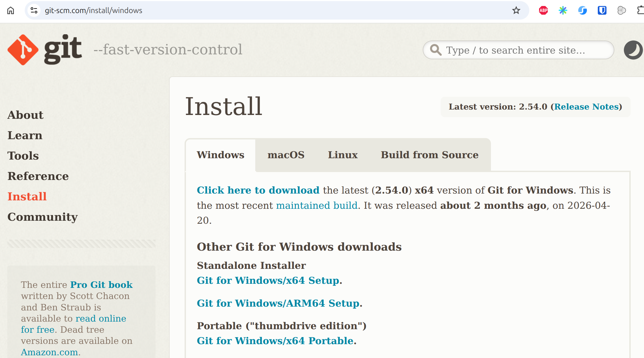Download Git for Windows/x64 Setup
Screen dimensions: 644x358
pos(268,281)
